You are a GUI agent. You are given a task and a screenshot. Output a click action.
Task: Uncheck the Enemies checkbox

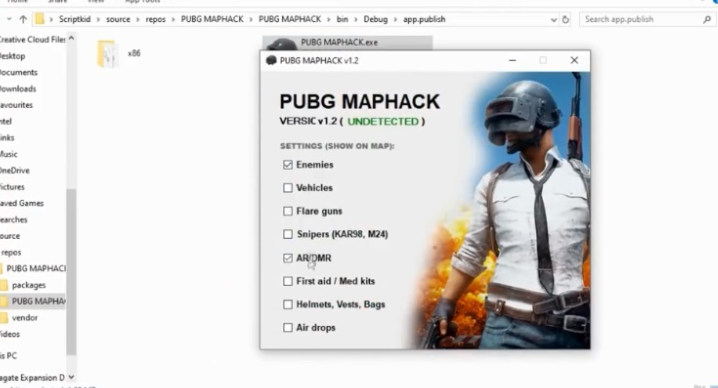coord(288,165)
